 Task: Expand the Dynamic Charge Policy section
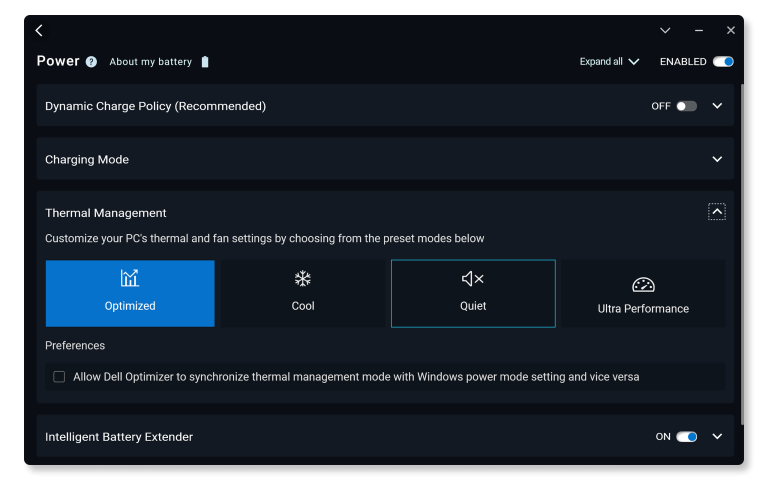717,106
